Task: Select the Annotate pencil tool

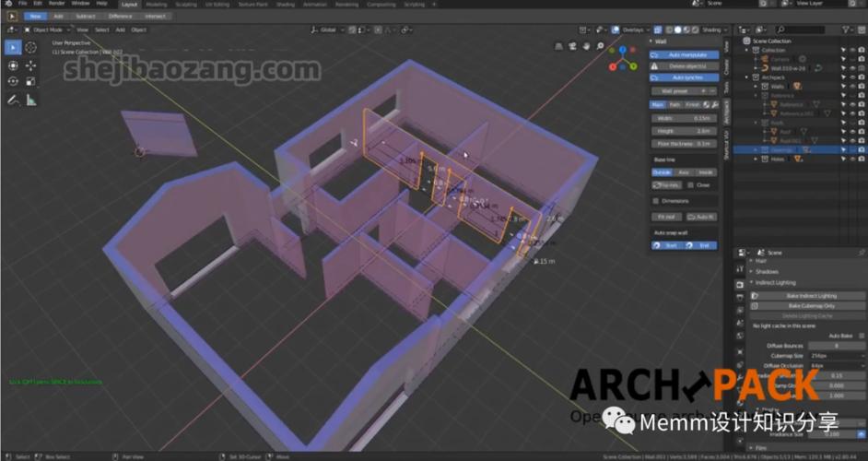Action: pyautogui.click(x=13, y=100)
